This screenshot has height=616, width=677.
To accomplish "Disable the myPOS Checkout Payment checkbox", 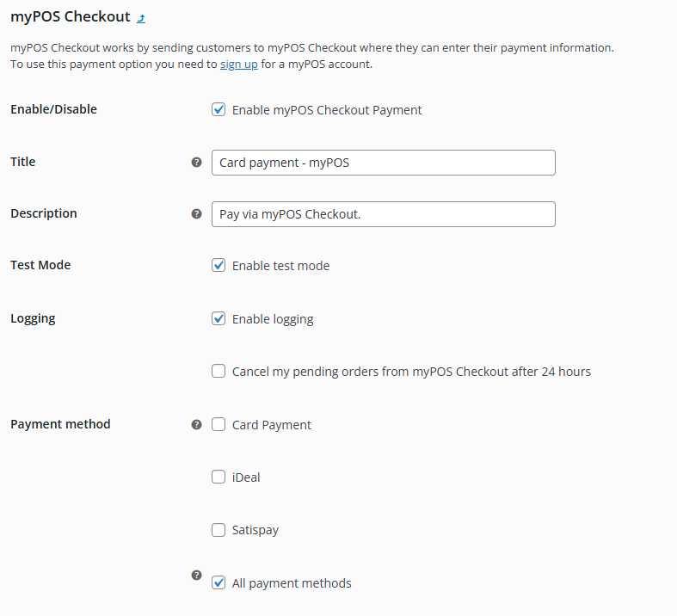I will click(218, 110).
